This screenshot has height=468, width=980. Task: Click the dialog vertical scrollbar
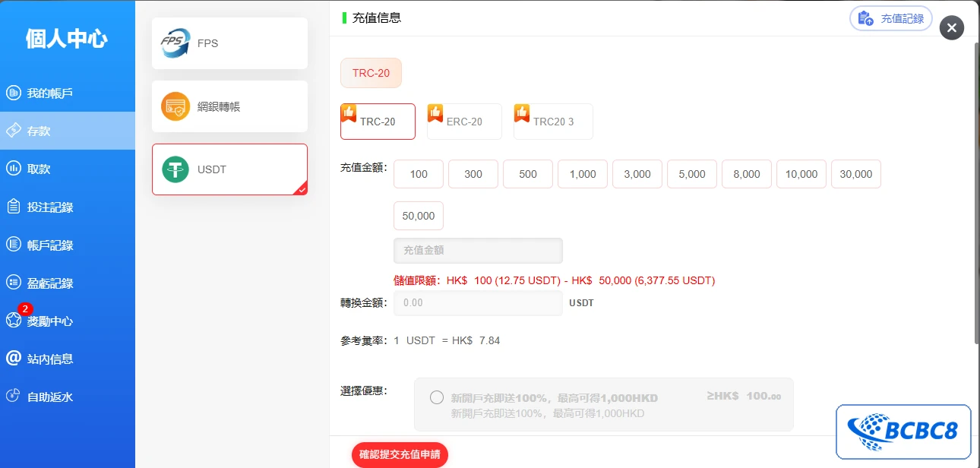976,194
